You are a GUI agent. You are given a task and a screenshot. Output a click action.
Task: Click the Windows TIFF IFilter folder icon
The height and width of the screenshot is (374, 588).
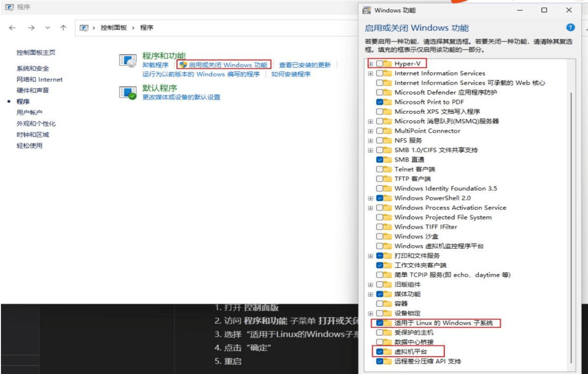click(x=388, y=227)
